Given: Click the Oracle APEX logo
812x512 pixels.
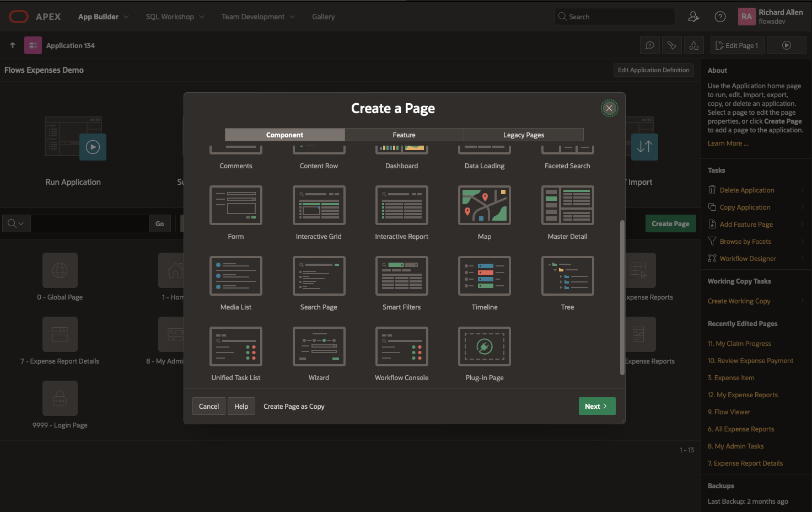Looking at the screenshot, I should 19,17.
